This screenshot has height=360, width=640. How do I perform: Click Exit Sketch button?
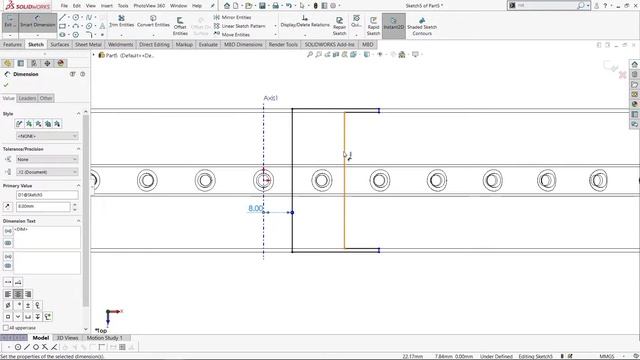coord(9,22)
